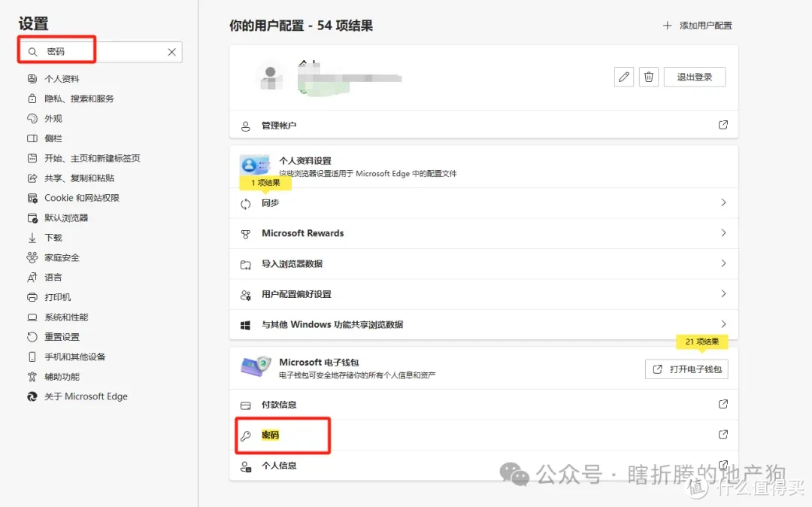Click the 个人信息 person-card icon
Screen dimensions: 812x507
pyautogui.click(x=245, y=466)
